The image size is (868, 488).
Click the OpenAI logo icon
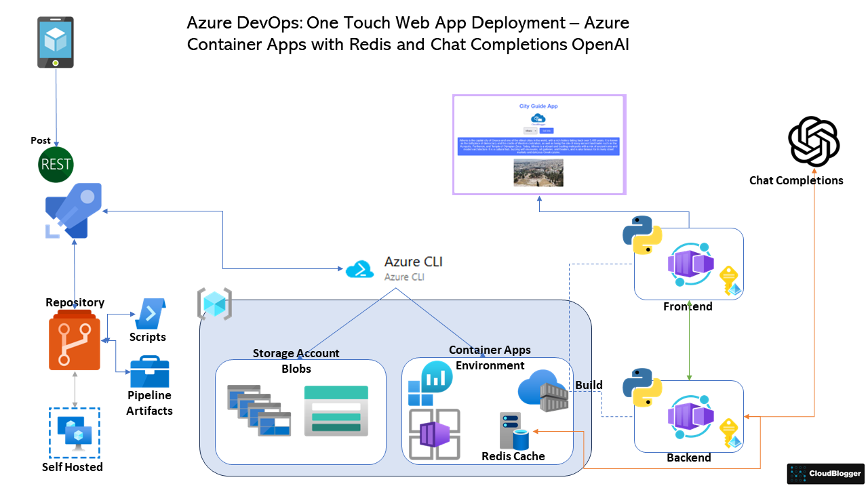[x=814, y=142]
